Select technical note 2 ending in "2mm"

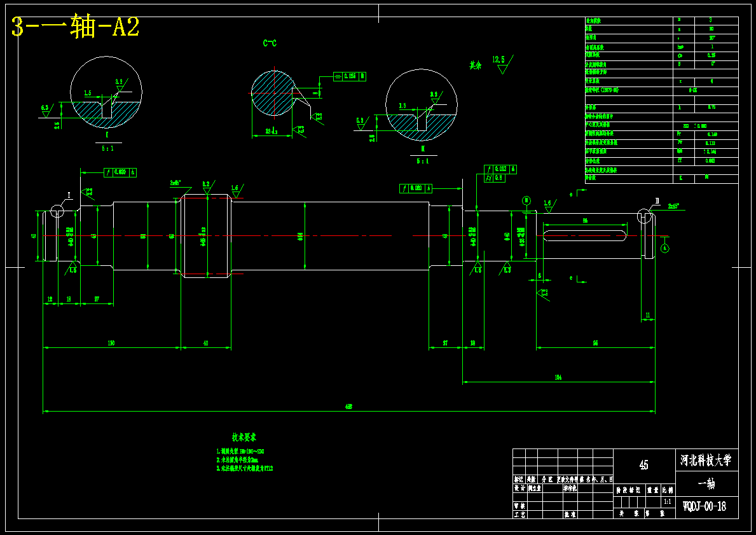[x=237, y=460]
